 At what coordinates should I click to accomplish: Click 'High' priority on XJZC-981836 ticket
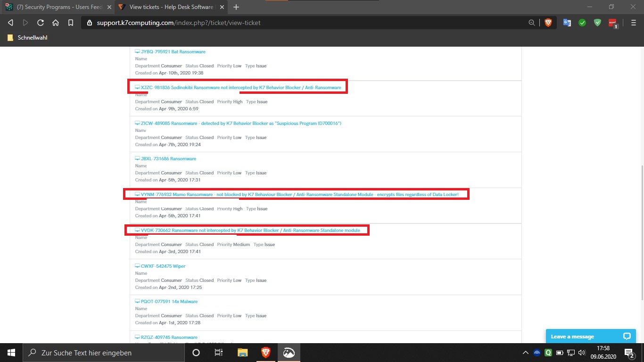click(x=238, y=102)
